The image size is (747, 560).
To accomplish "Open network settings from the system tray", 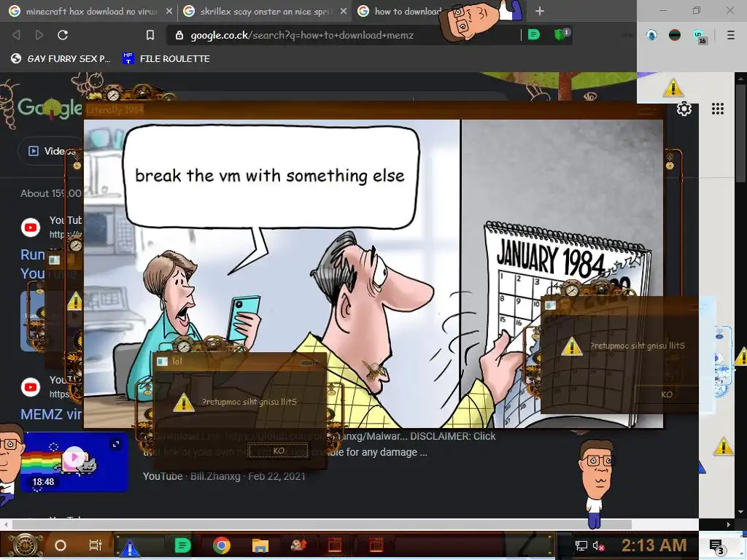I will pos(581,545).
